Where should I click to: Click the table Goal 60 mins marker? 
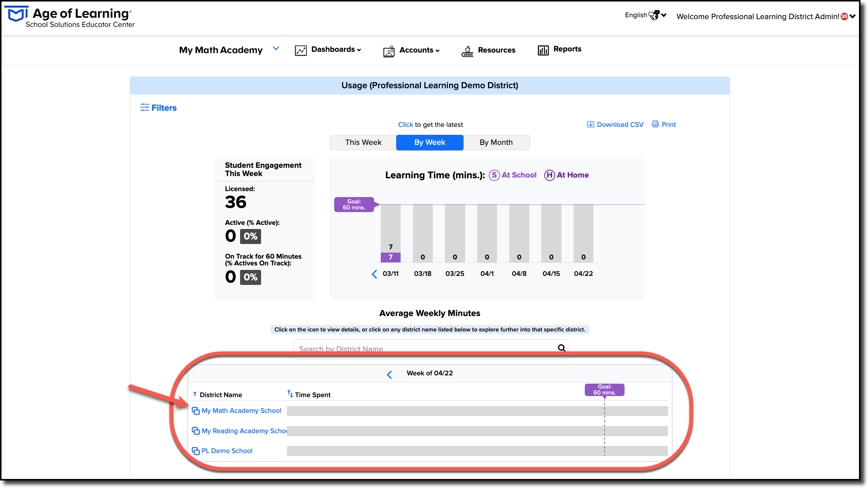click(605, 390)
